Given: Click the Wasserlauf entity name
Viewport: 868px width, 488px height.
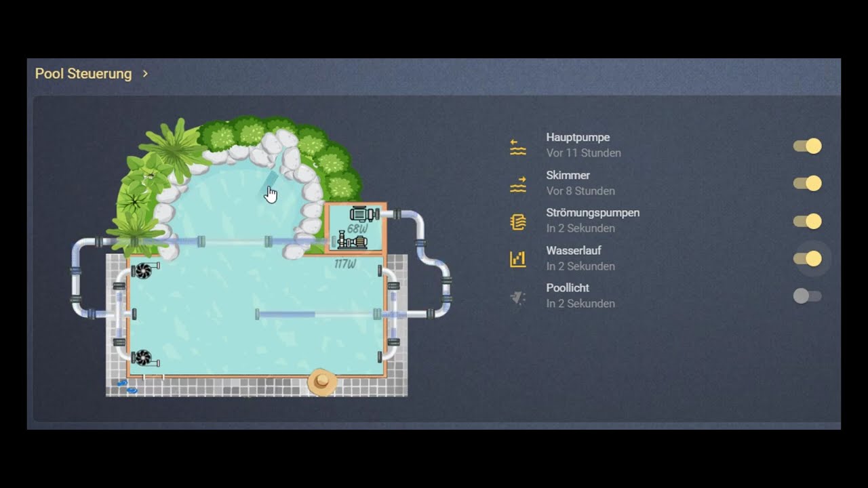Looking at the screenshot, I should tap(574, 251).
